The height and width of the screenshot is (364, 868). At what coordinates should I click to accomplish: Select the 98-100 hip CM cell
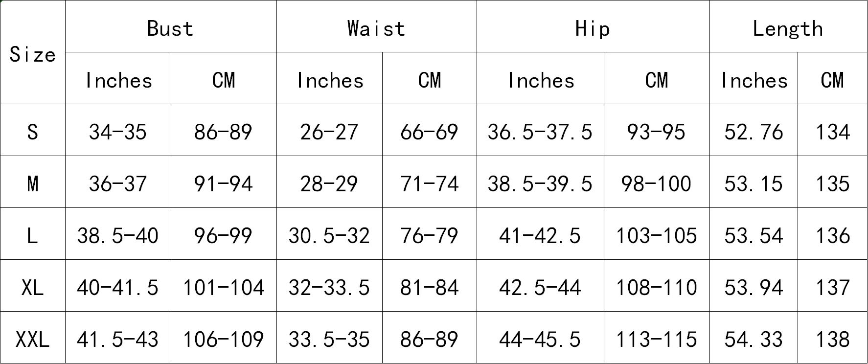point(657,182)
